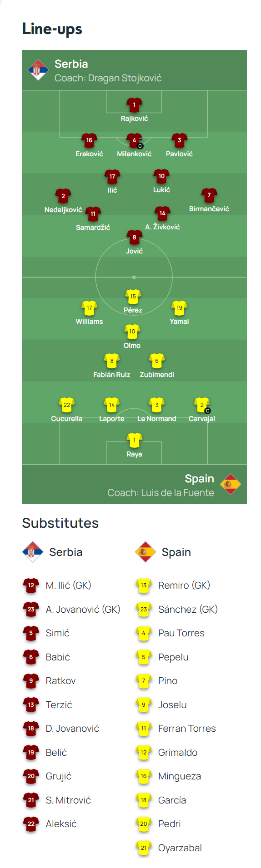Viewport: 261px width, 868px height.
Task: Click Olmo's number 10 yellow shirt
Action: [132, 332]
